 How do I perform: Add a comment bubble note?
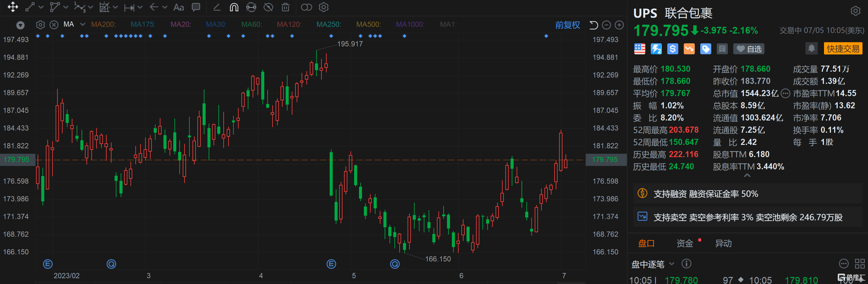coord(196,7)
